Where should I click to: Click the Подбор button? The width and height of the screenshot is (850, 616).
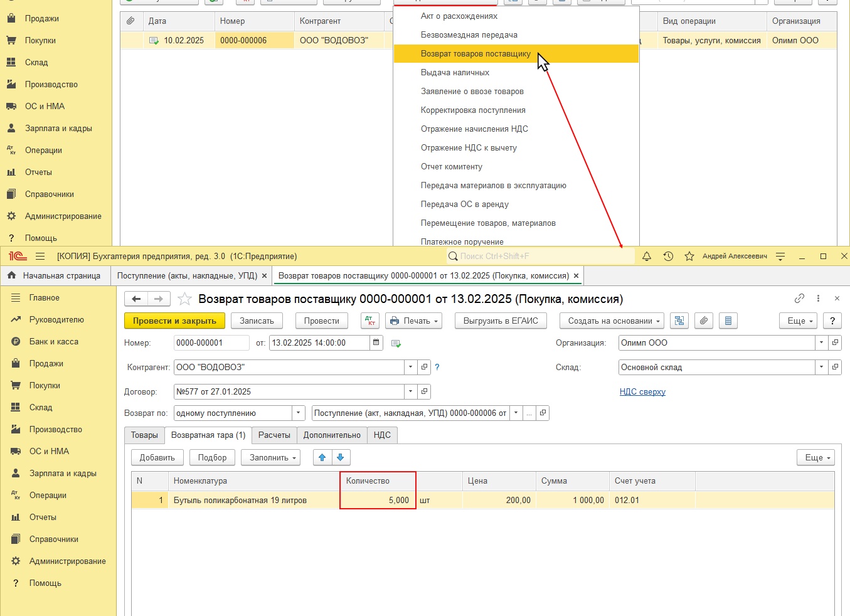(x=212, y=457)
